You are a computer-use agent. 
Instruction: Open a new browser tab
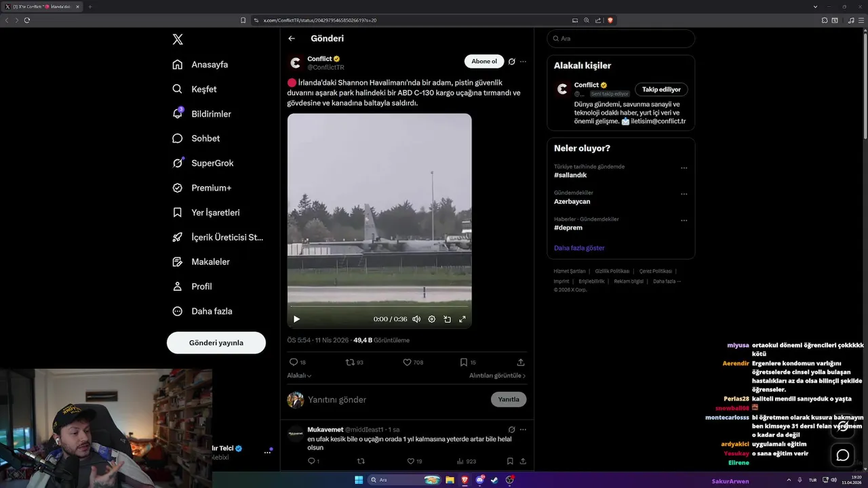(x=90, y=7)
